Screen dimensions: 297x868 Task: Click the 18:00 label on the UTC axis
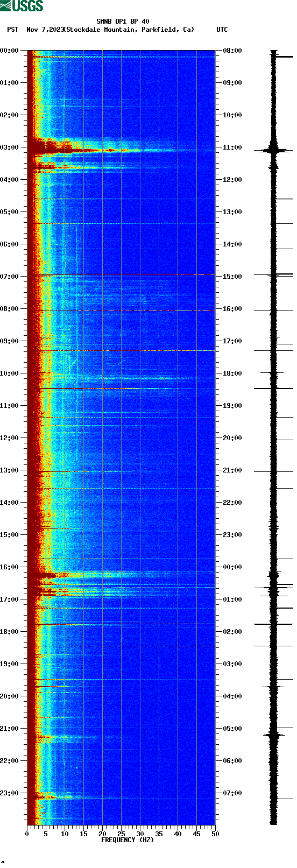click(232, 373)
